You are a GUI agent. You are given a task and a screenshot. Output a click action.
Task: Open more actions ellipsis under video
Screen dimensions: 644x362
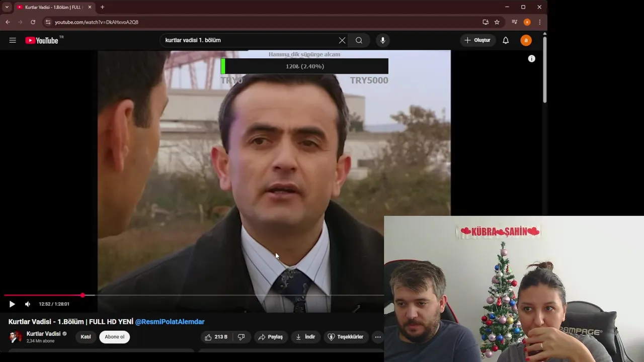(x=378, y=337)
